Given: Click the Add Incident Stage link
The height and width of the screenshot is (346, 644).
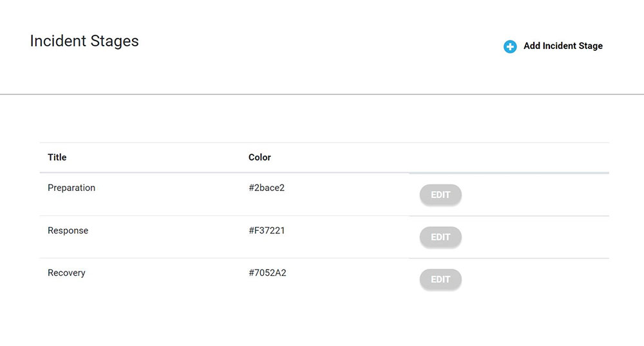Looking at the screenshot, I should 563,46.
